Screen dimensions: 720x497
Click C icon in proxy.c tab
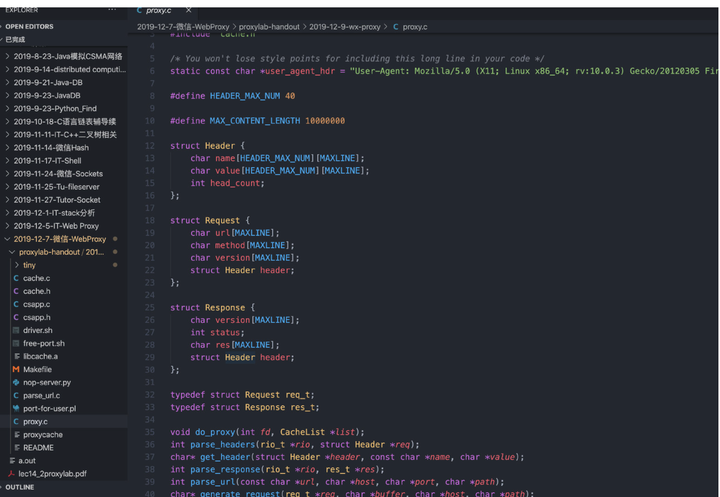pos(139,10)
